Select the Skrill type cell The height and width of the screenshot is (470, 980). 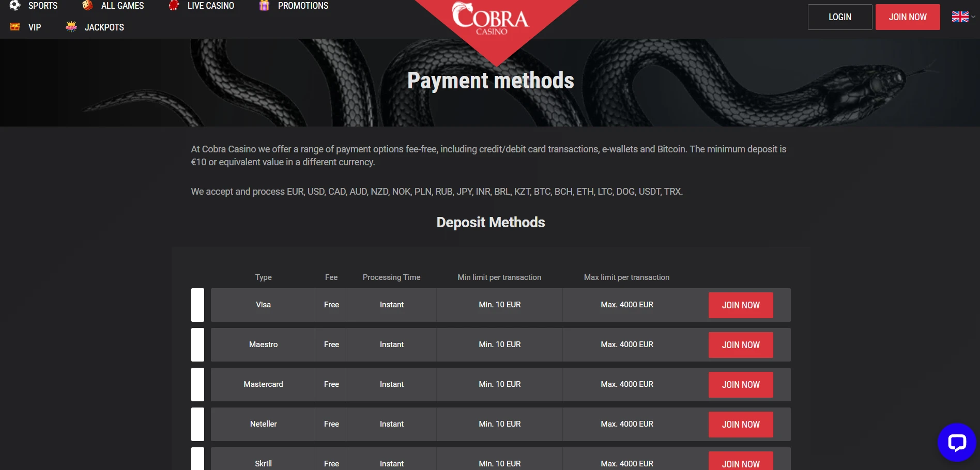click(x=264, y=459)
